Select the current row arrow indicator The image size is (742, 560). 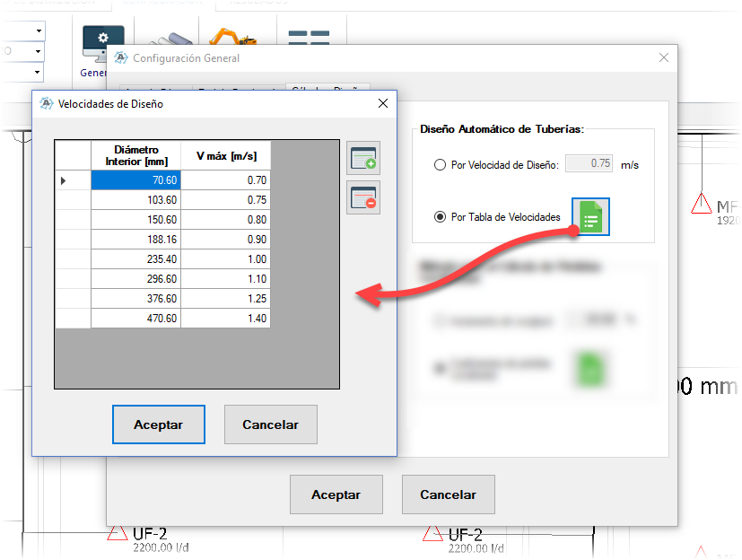click(63, 180)
